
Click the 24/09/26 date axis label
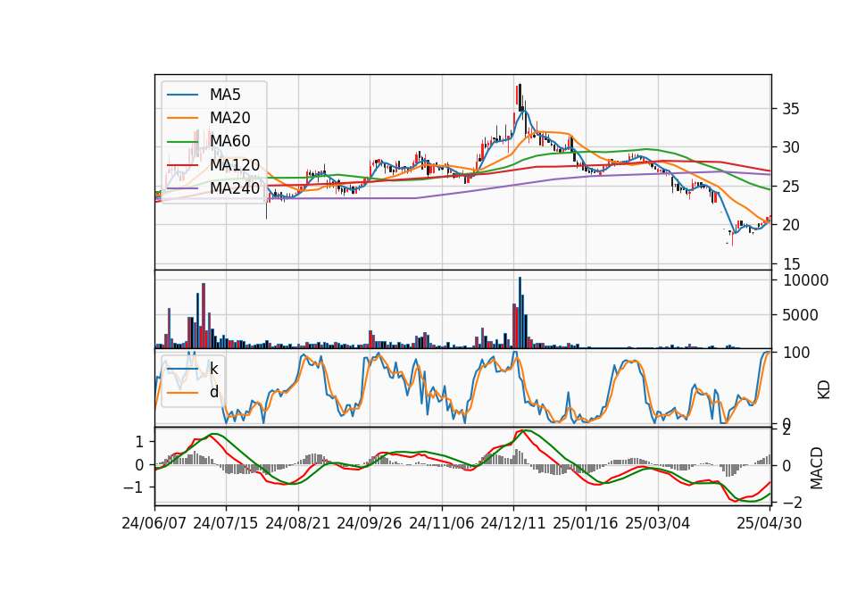pos(369,523)
